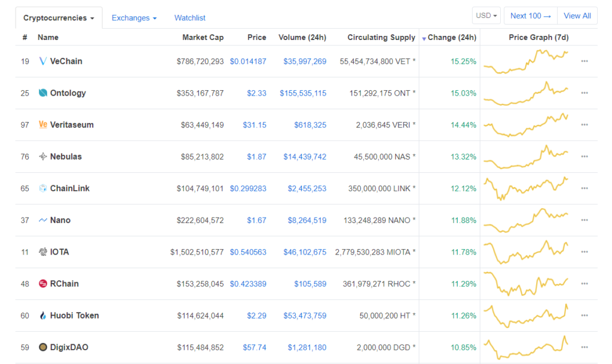Screen dimensions: 612x364
Task: Click ChainLink price $0.299283
Action: pyautogui.click(x=248, y=188)
